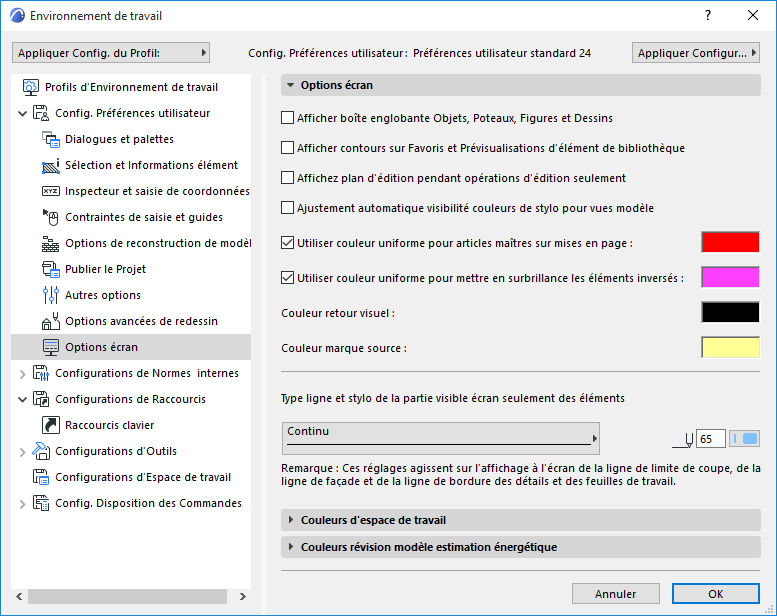Click the Publier le Projet icon
Screen dimensions: 777x616
pyautogui.click(x=51, y=269)
